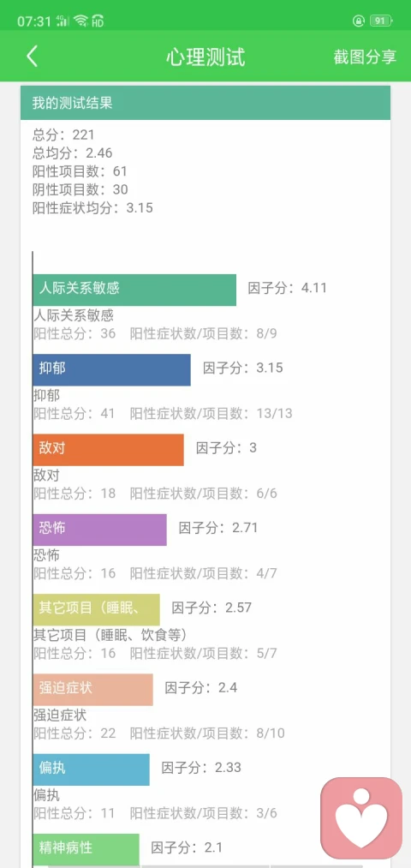Tap the screen lock status icon
The height and width of the screenshot is (868, 411).
click(359, 21)
